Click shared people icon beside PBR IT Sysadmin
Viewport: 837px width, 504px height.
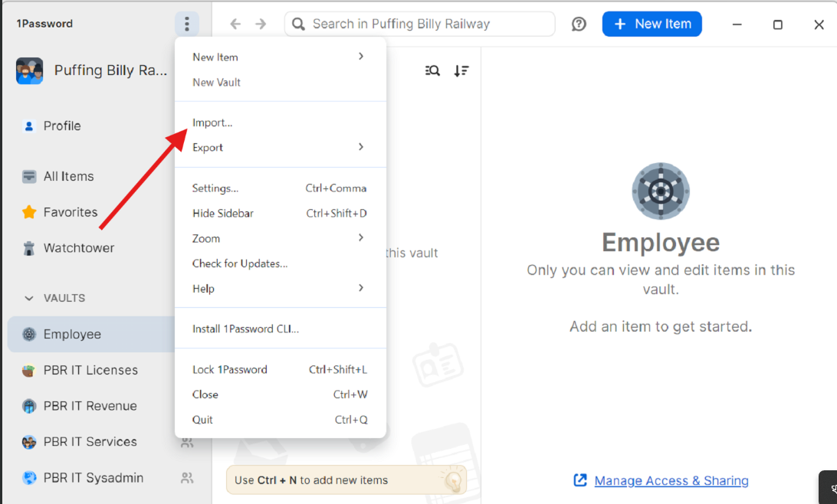coord(187,478)
